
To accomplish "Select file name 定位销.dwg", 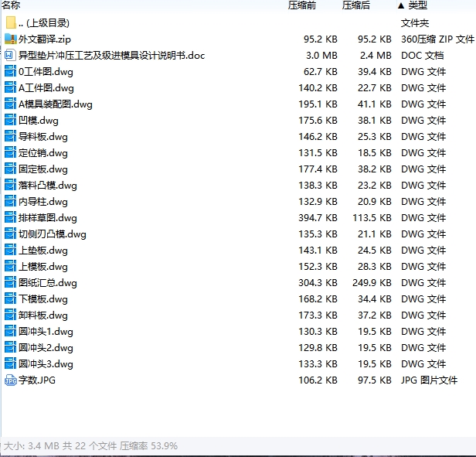I will coord(43,153).
